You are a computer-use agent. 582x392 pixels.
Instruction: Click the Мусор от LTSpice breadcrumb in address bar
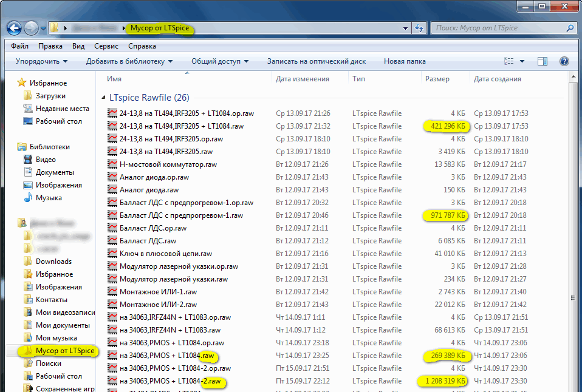[160, 28]
